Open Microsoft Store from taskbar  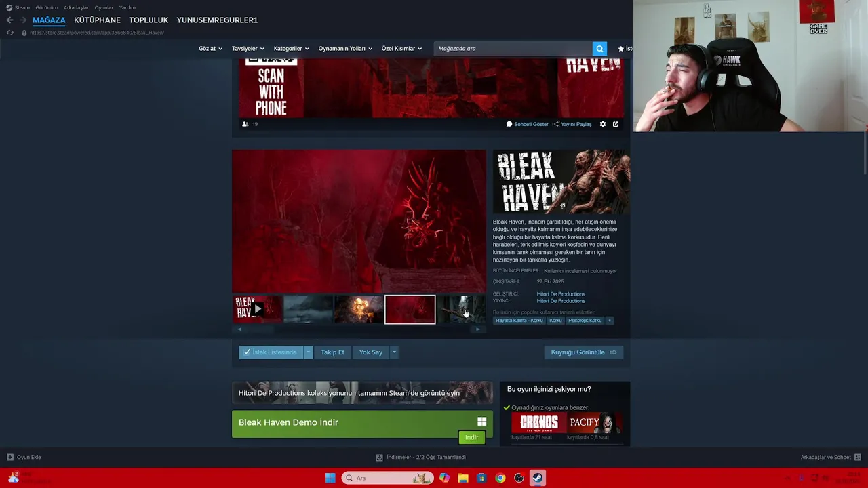[481, 478]
